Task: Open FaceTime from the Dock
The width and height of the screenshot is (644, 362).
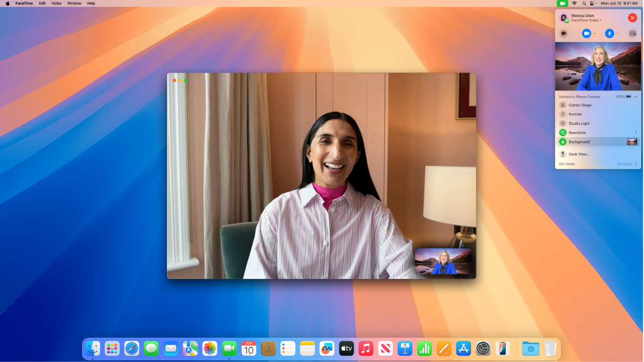Action: pos(229,349)
